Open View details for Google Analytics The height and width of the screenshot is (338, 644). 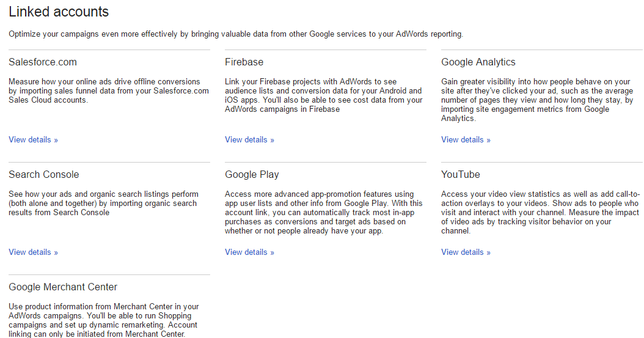click(x=466, y=139)
